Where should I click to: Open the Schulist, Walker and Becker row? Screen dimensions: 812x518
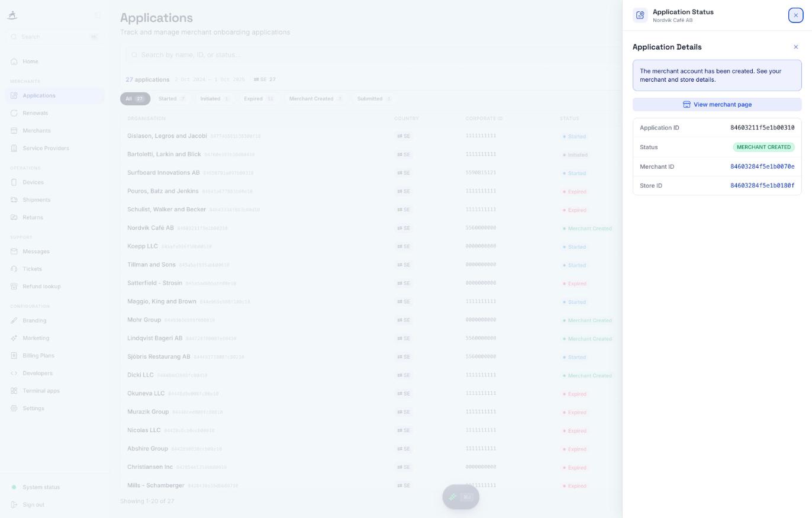point(371,210)
